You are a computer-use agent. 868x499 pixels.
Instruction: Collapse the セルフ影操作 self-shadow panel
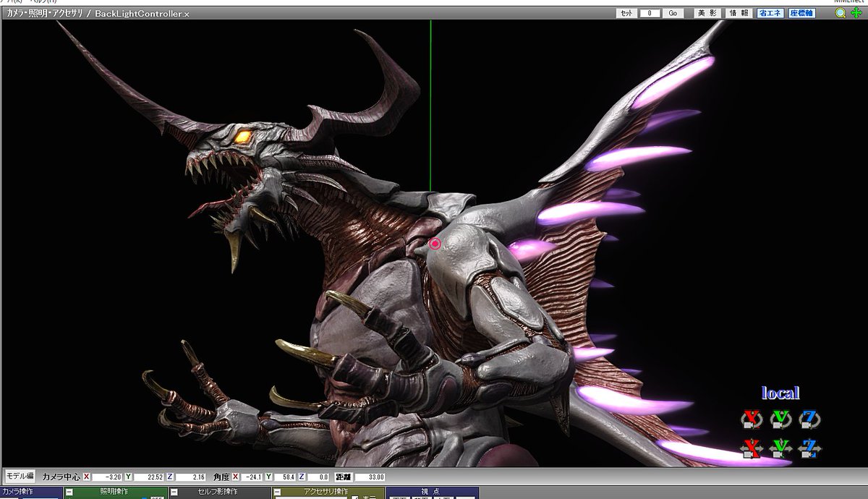click(x=174, y=492)
